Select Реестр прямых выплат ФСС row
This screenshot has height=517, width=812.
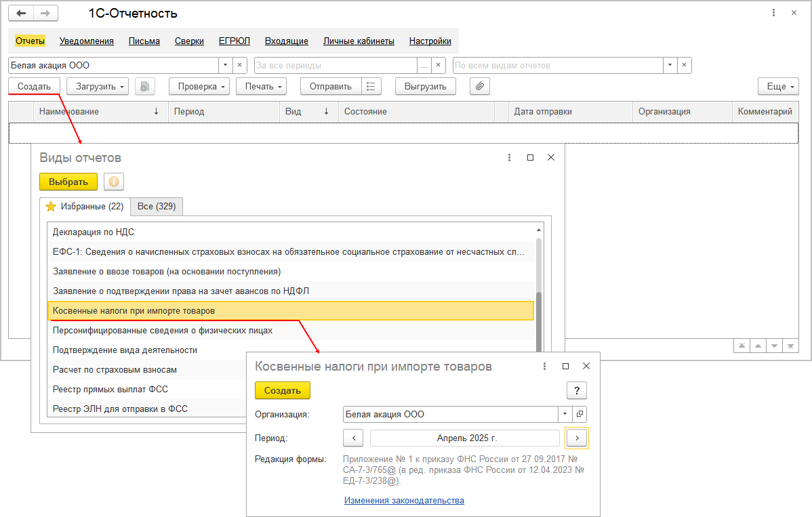point(147,390)
